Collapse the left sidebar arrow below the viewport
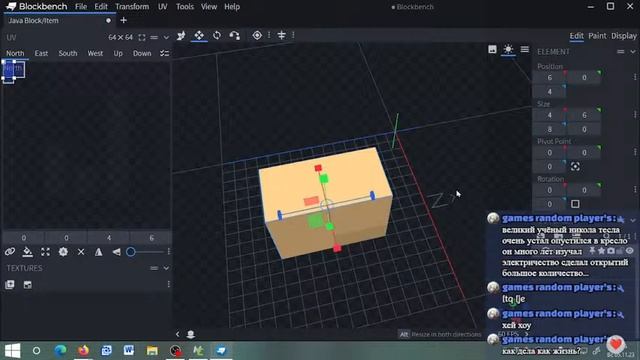This screenshot has height=360, width=640. [x=178, y=334]
